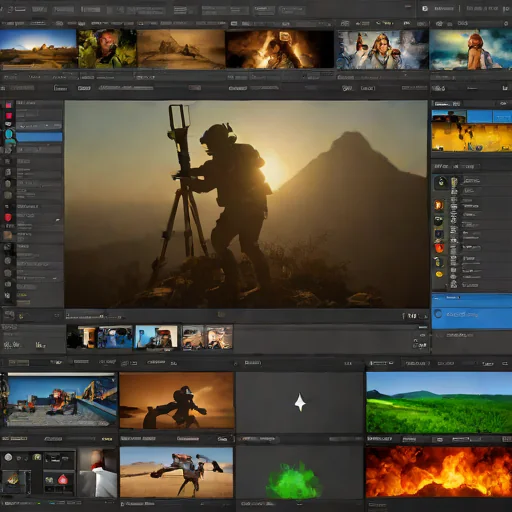
Task: Select the green smoke effect thumbnail
Action: click(x=294, y=479)
